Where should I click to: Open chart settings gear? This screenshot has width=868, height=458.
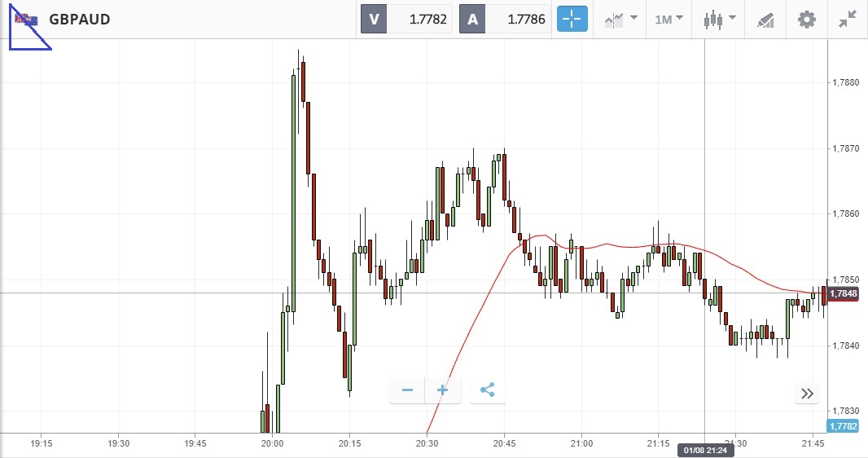806,19
